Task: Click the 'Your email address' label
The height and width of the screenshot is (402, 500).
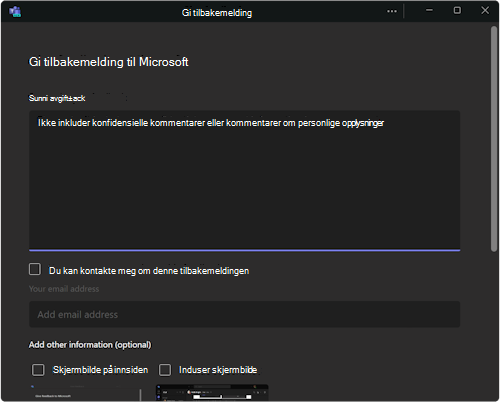Action: point(64,289)
